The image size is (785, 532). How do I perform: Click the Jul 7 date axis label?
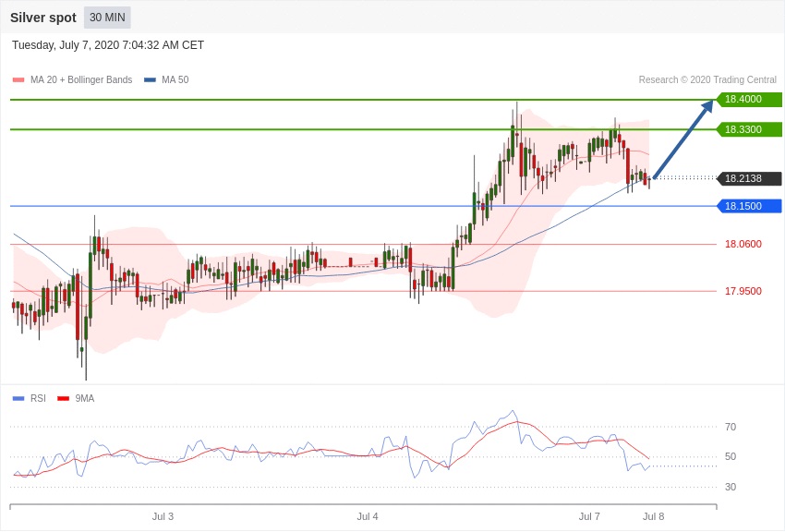pyautogui.click(x=589, y=516)
